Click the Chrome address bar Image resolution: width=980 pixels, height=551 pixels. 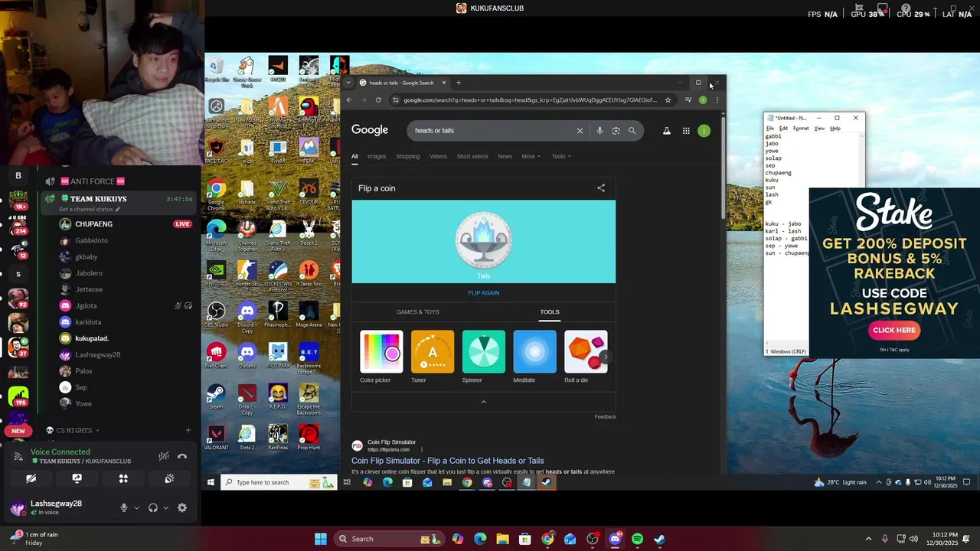530,100
